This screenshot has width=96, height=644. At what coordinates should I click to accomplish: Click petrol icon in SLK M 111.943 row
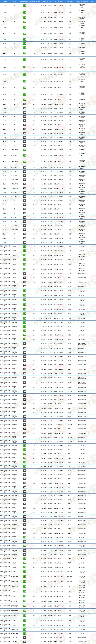[x=25, y=563]
